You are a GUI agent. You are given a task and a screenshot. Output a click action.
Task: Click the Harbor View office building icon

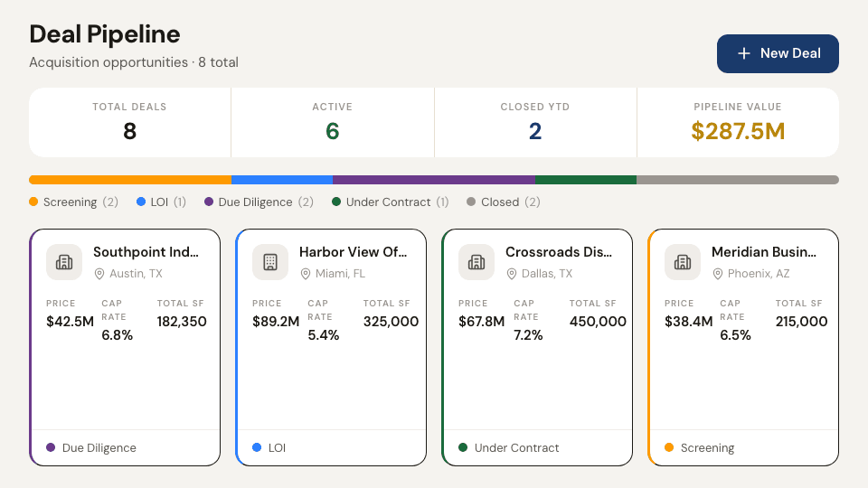270,262
